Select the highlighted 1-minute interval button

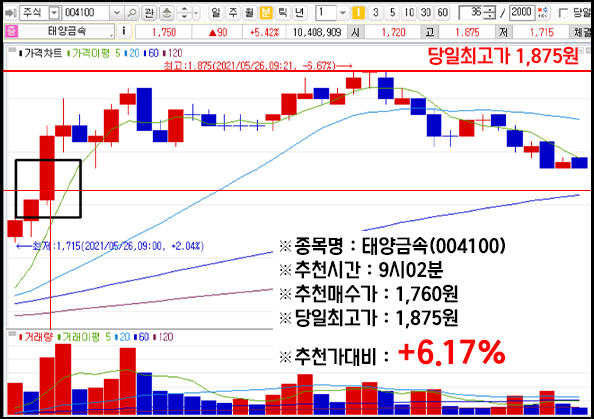point(358,13)
